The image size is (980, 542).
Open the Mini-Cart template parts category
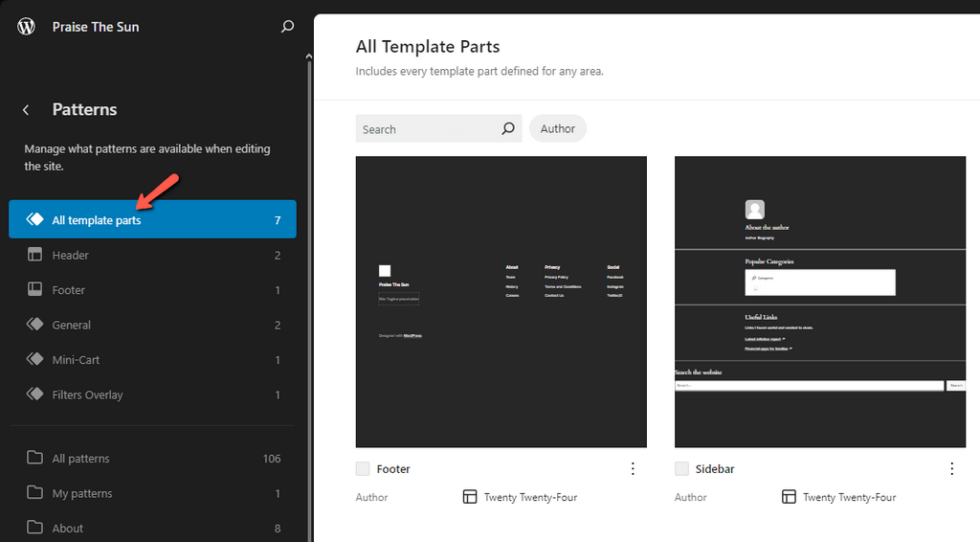click(76, 360)
